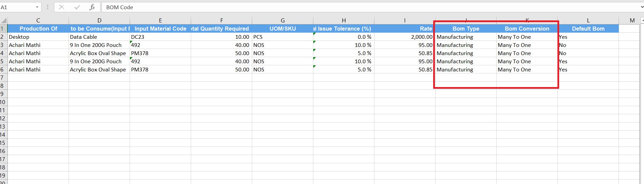This screenshot has height=184, width=644.
Task: Expand the formula bar with right chevron
Action: tap(640, 7)
